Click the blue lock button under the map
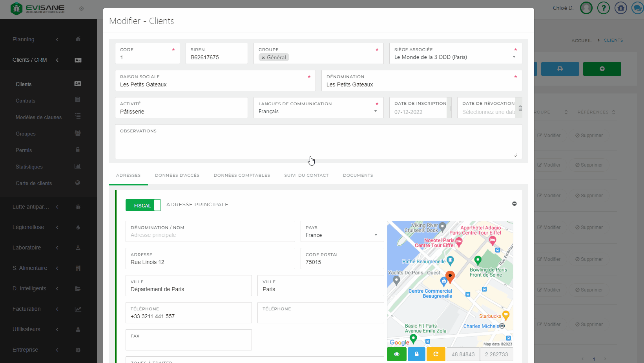Image resolution: width=644 pixels, height=363 pixels. point(416,354)
